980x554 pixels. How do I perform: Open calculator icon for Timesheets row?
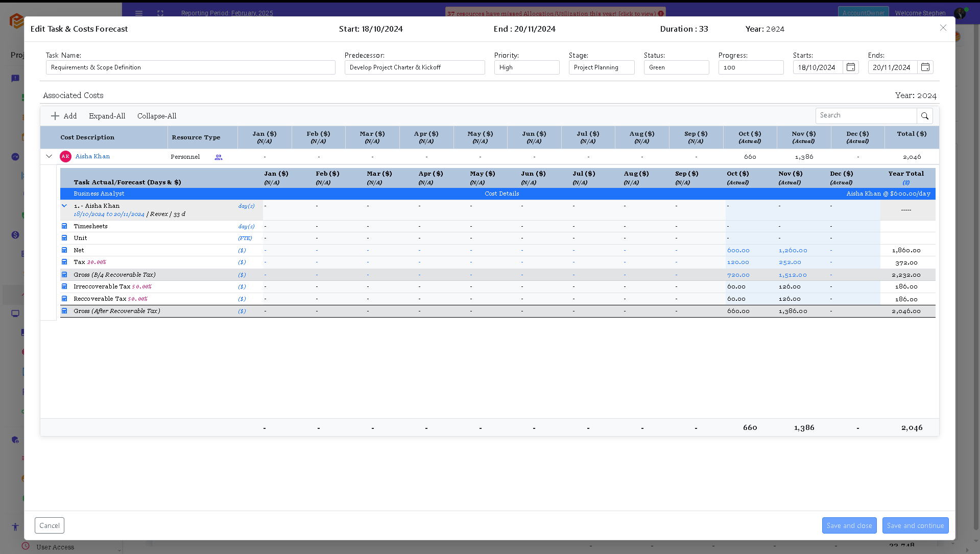pos(64,226)
